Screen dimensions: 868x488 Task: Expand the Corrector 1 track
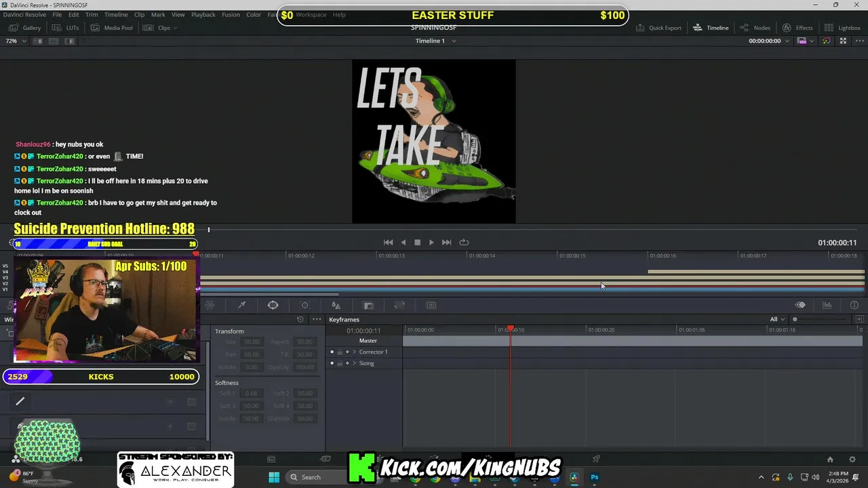(x=354, y=352)
